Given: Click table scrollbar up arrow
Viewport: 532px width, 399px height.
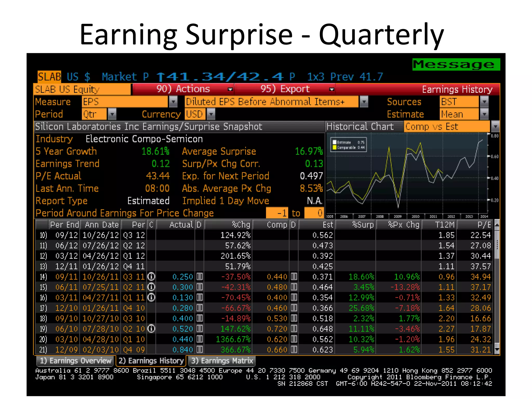Looking at the screenshot, I should 497,225.
